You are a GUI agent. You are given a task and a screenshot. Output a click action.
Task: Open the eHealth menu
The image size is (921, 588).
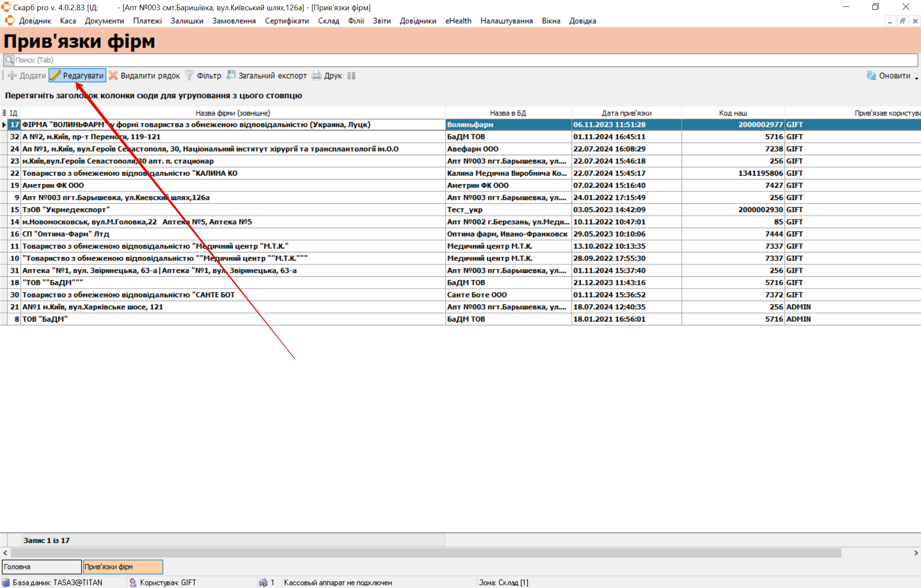pos(458,21)
